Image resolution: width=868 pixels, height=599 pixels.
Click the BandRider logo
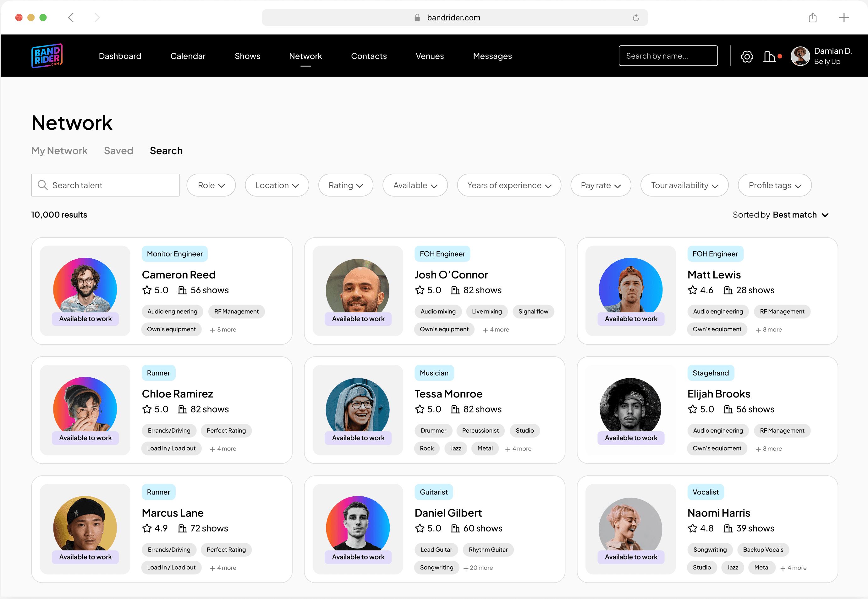point(47,56)
